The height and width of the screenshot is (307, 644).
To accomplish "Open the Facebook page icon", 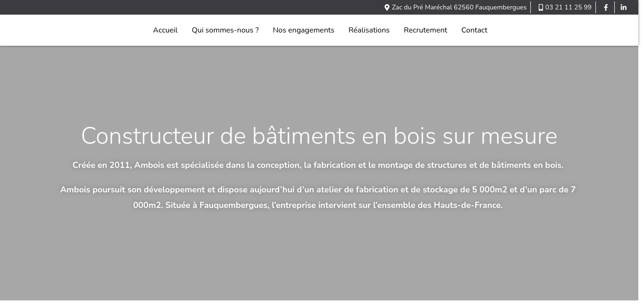I will (606, 8).
